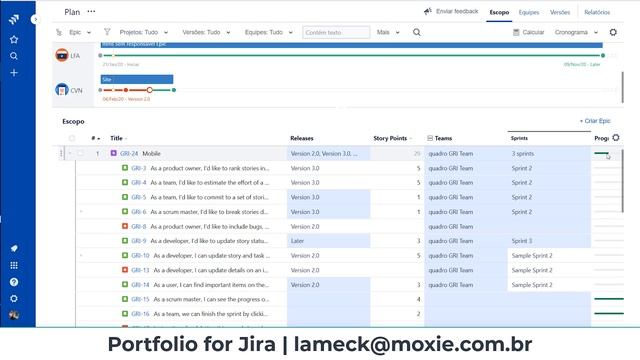Screen dimensions: 640x360
Task: Open the starred items icon in sidebar
Action: tap(14, 40)
